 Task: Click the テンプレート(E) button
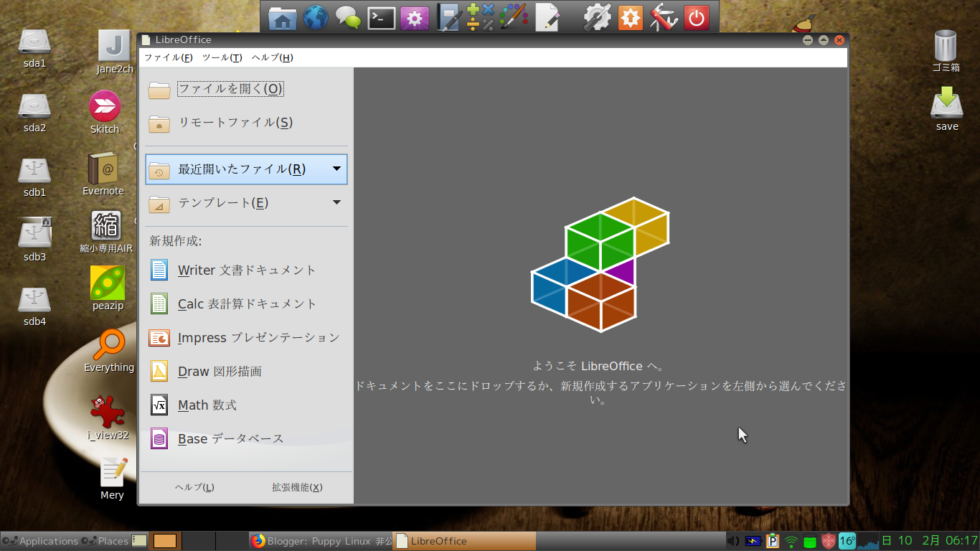[x=246, y=203]
